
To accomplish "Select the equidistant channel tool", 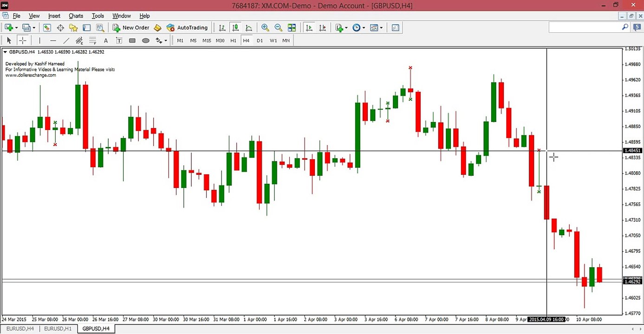I will click(79, 41).
